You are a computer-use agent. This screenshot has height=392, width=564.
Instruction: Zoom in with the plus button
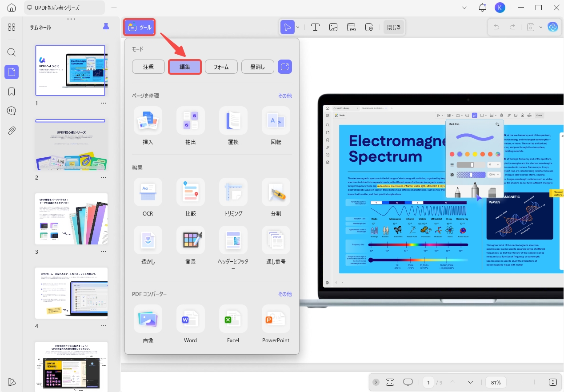[535, 382]
